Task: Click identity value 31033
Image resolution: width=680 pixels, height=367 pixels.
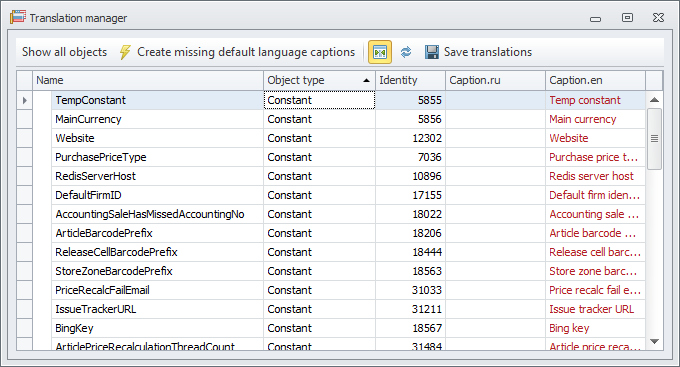Action: [427, 290]
